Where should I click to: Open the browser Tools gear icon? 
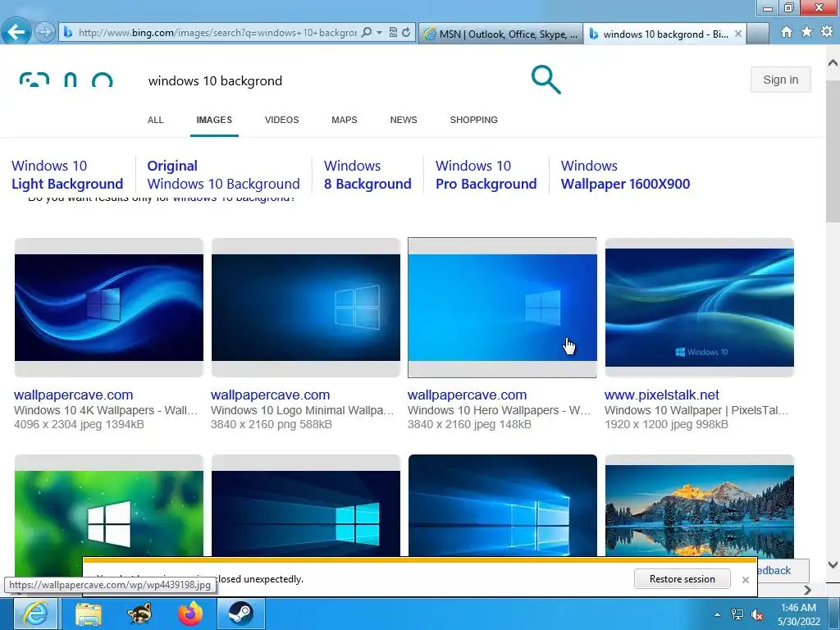tap(827, 32)
